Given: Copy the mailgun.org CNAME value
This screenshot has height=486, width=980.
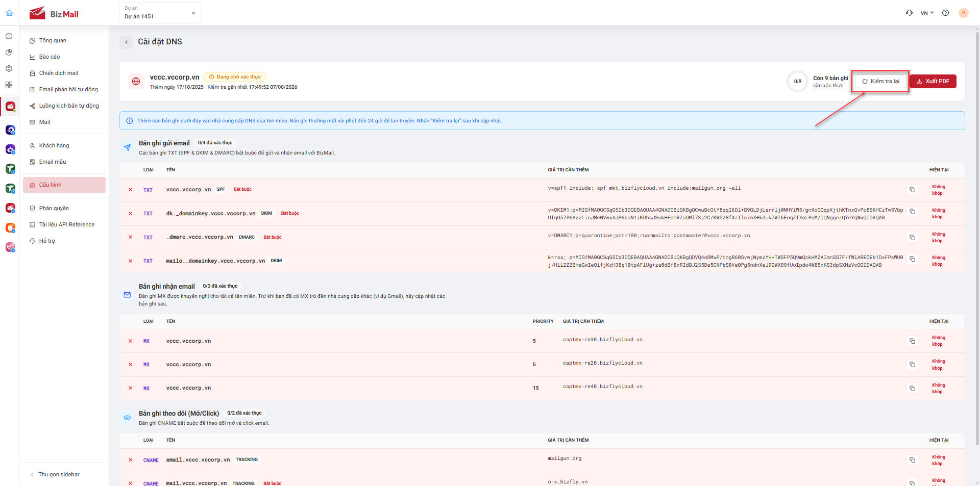Looking at the screenshot, I should pyautogui.click(x=912, y=459).
